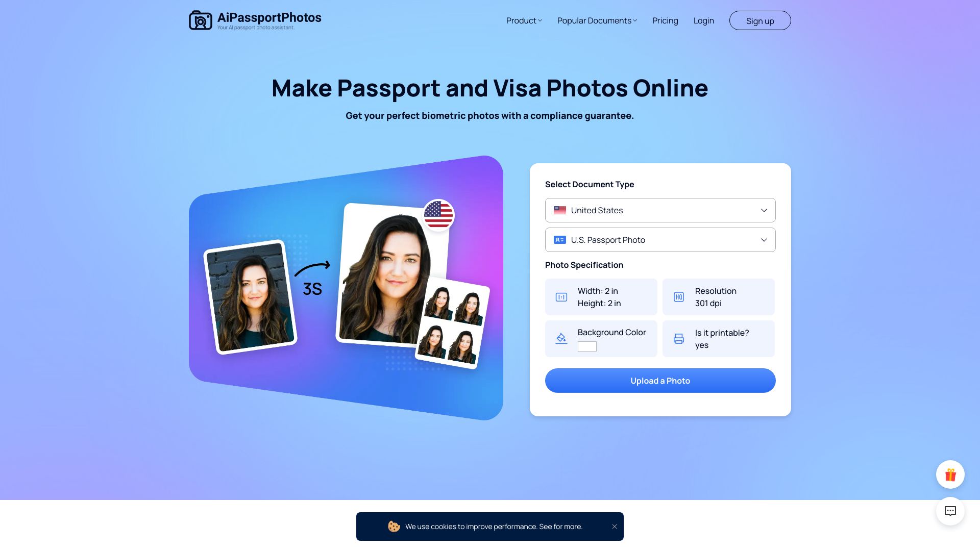Click the Login link
This screenshot has height=551, width=980.
(x=703, y=20)
